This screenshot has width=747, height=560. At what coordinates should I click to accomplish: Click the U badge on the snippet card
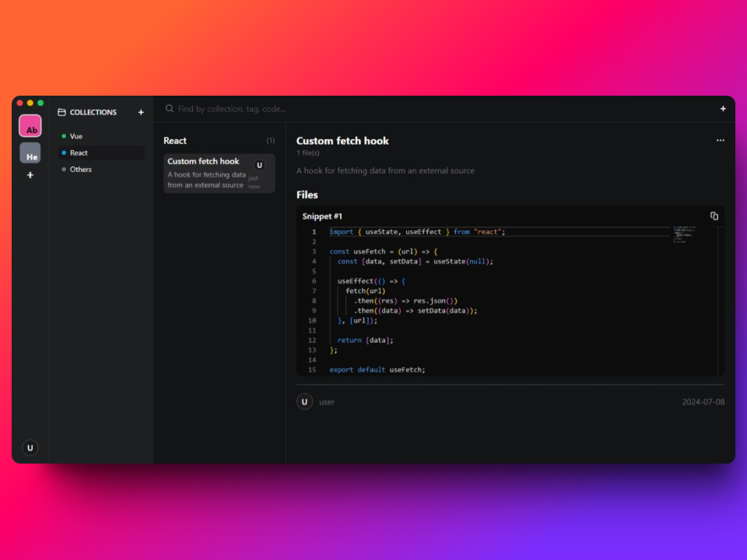pyautogui.click(x=258, y=166)
